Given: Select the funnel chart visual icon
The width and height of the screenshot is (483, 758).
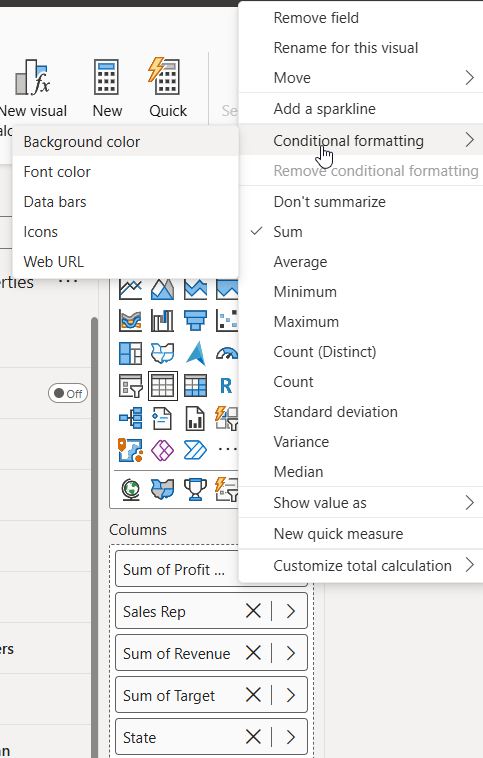Looking at the screenshot, I should click(x=195, y=321).
